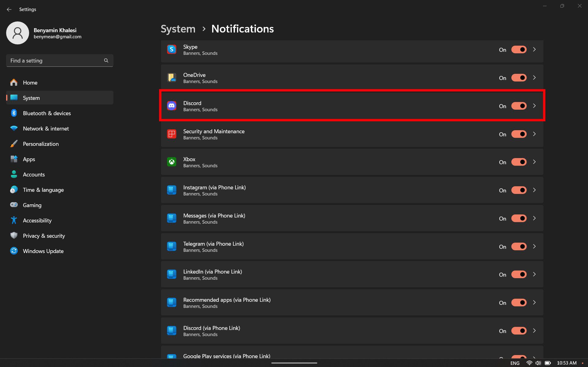Screen dimensions: 588x367
Task: Toggle off Discord notifications
Action: pos(518,106)
